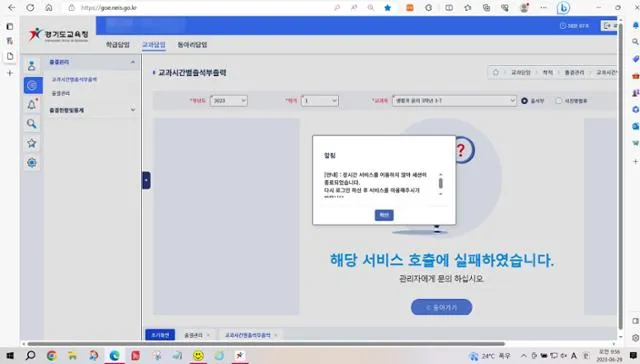Screen dimensions: 640x364
Task: Open Edge settings and more ellipsis
Action: tap(543, 8)
